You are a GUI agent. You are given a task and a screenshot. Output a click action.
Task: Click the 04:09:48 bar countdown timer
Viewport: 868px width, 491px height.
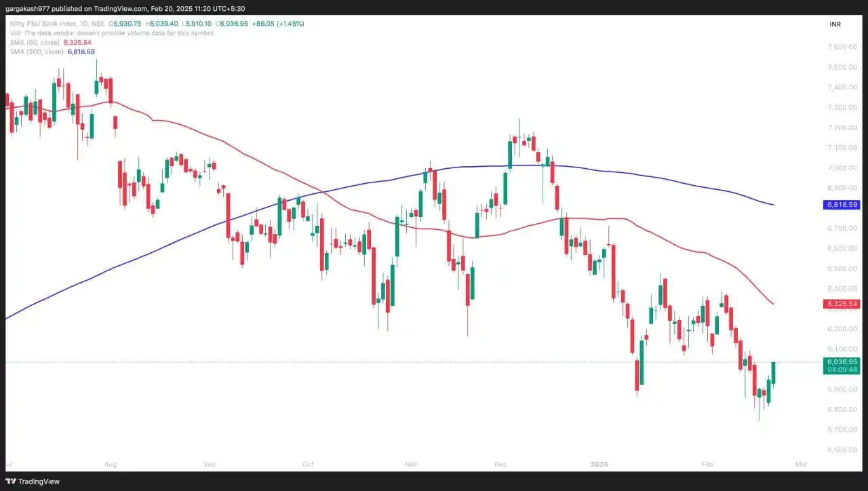[842, 370]
